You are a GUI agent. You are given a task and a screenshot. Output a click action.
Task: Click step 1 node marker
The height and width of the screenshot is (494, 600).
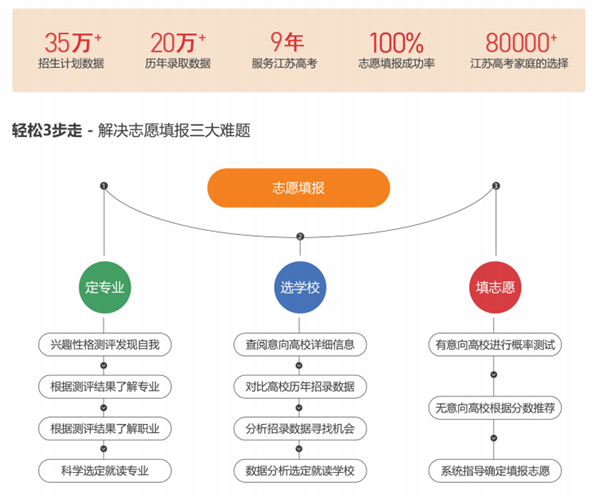point(104,186)
